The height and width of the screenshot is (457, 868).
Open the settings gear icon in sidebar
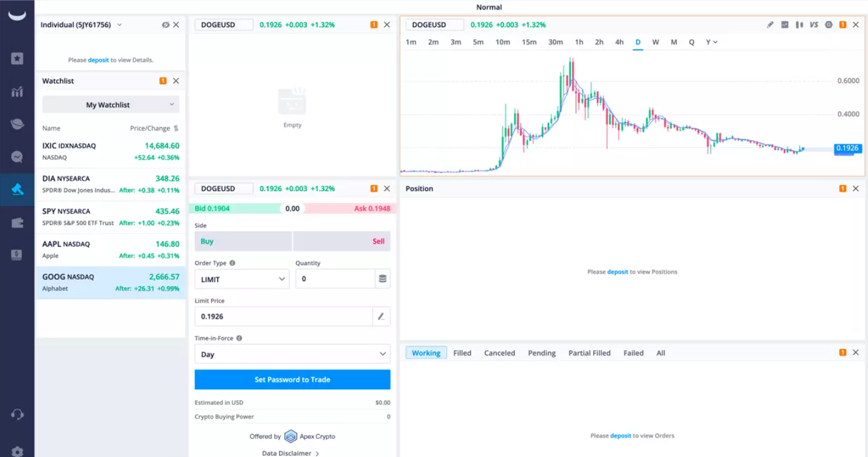(17, 451)
